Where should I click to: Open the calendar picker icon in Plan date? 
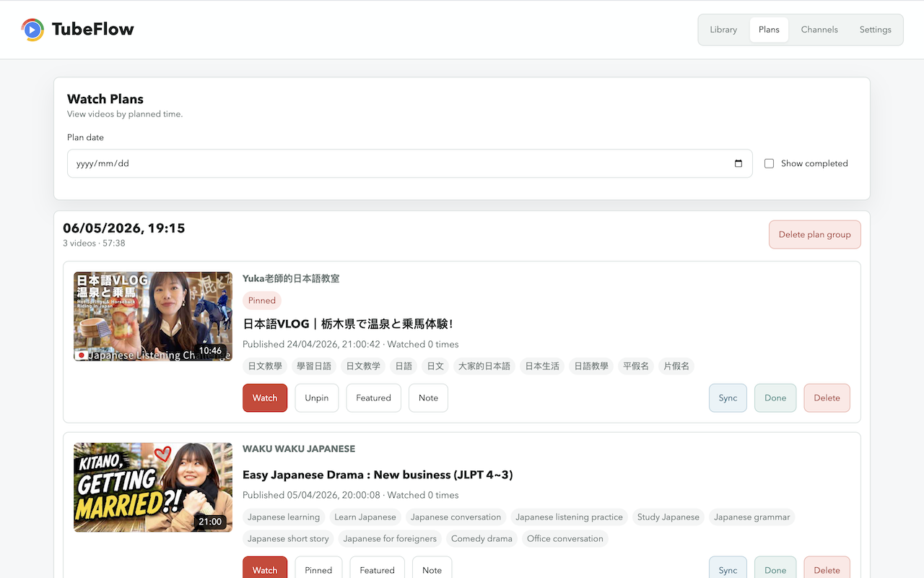pos(738,163)
